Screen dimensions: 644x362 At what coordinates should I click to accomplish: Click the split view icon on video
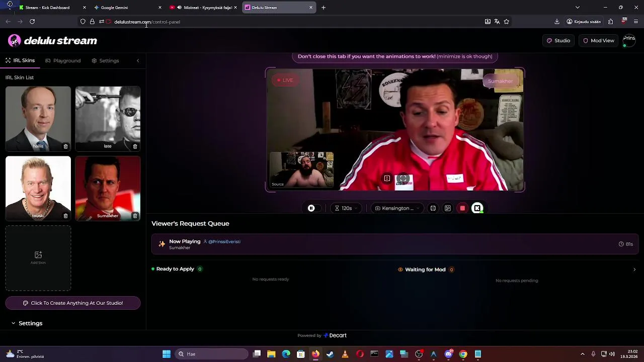[387, 178]
